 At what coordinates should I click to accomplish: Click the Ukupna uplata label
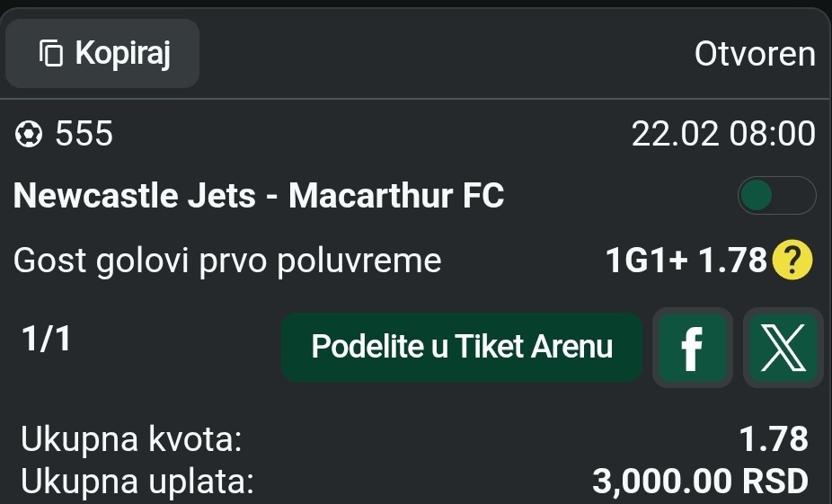coord(137,482)
